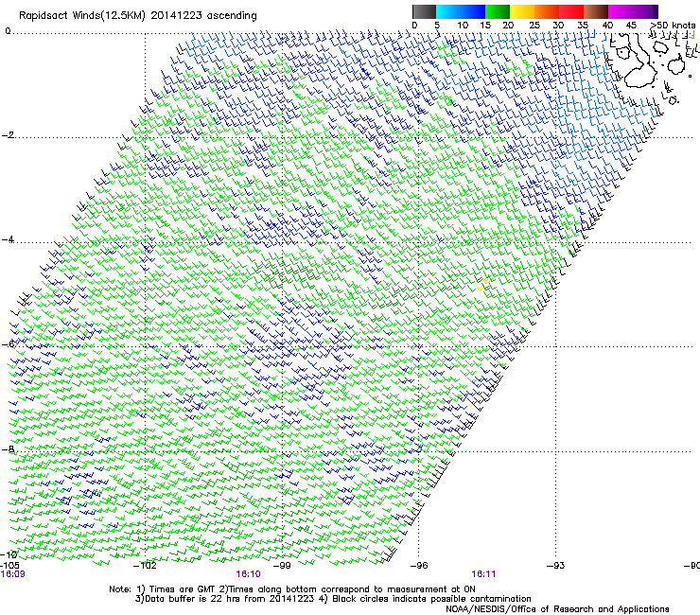Click the yellow wind barbs near -94.5 longitude
This screenshot has height=615, width=700.
pyautogui.click(x=482, y=284)
